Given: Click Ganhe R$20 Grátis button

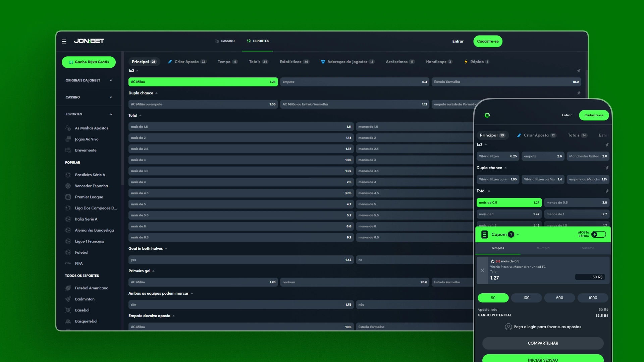Looking at the screenshot, I should coord(89,62).
